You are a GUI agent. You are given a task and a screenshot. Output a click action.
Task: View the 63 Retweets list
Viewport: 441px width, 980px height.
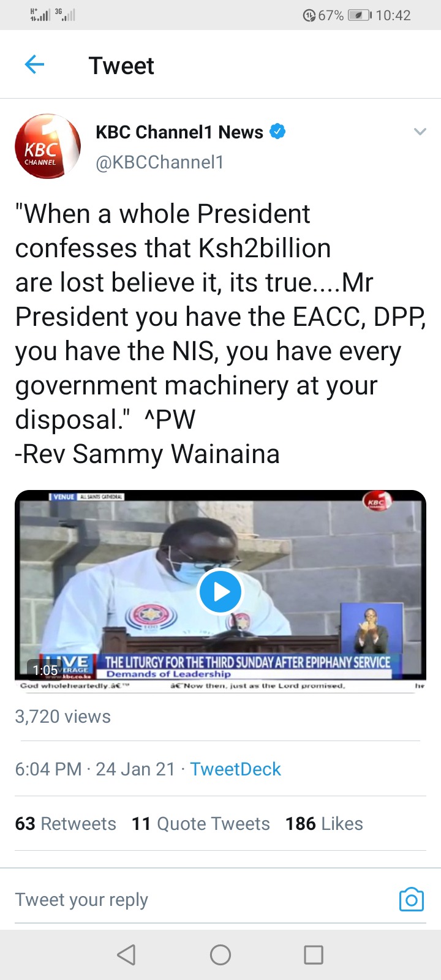[x=66, y=824]
